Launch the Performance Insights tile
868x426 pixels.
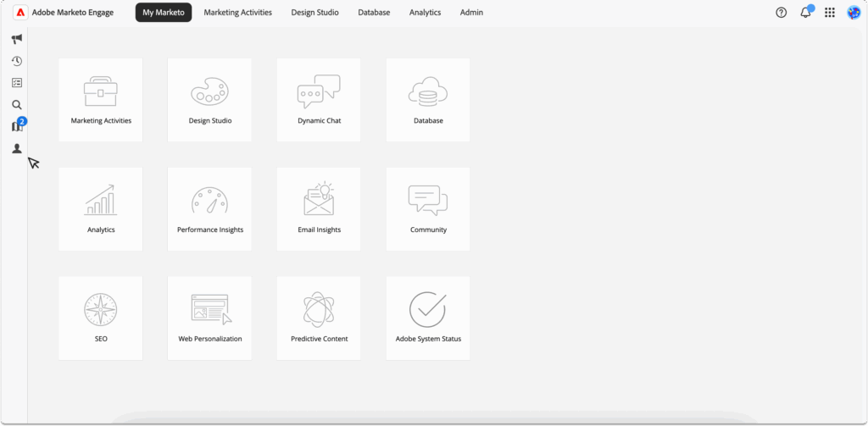coord(209,209)
